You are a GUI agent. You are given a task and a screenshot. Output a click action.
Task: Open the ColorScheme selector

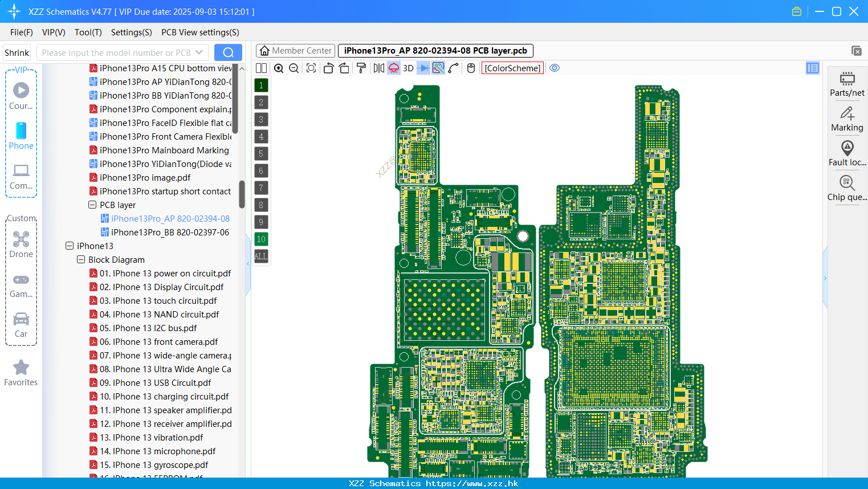(512, 68)
